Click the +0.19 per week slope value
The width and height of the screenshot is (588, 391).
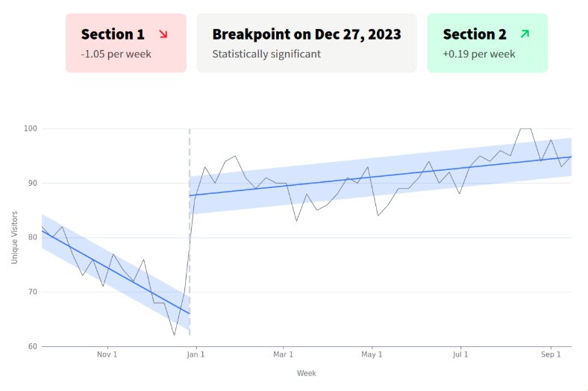tap(479, 54)
